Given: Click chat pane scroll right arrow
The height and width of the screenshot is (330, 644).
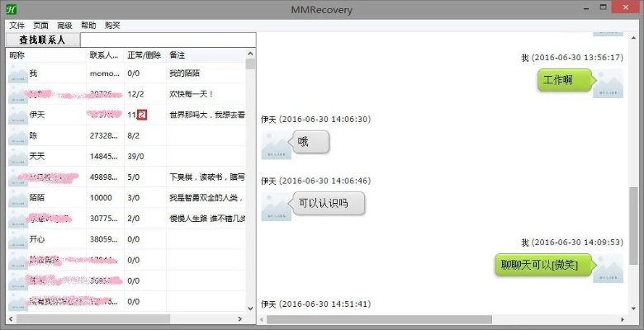Looking at the screenshot, I should point(623,319).
